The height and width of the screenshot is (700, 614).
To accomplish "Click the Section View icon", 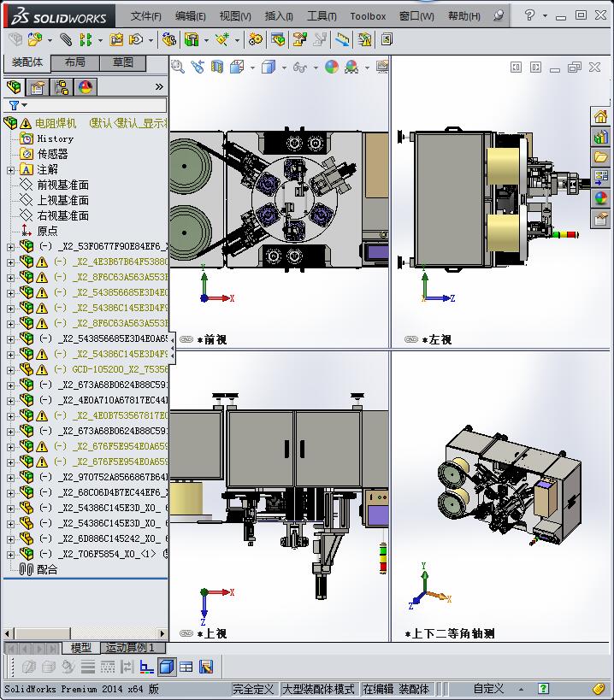I will 217,67.
